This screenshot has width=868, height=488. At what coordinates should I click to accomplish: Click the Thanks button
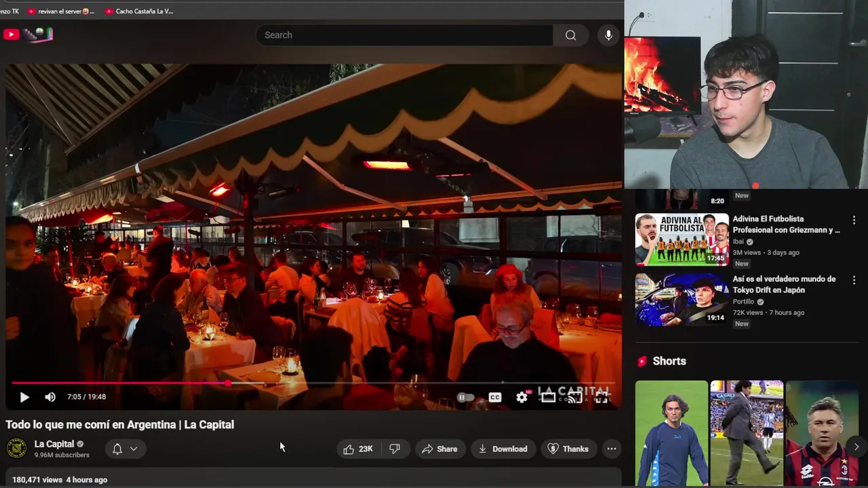click(x=568, y=449)
